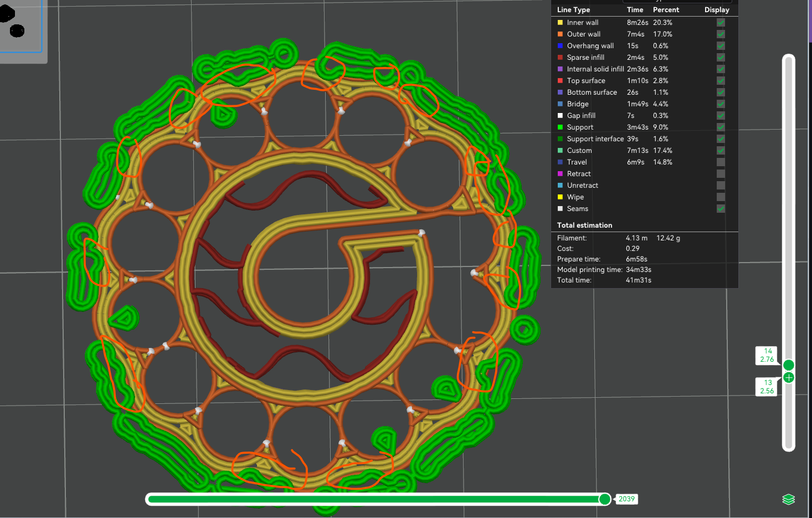Click the blue Overhang wall color icon
The height and width of the screenshot is (518, 812).
click(561, 45)
